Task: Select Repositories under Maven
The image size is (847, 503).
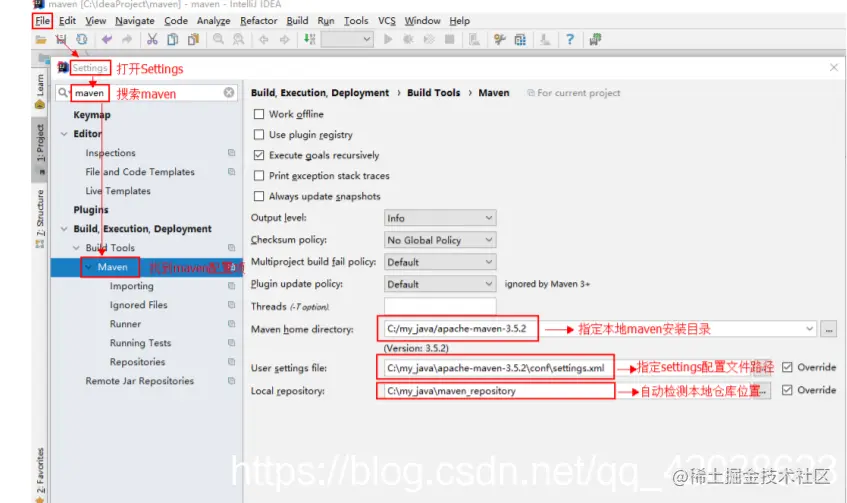Action: point(137,362)
